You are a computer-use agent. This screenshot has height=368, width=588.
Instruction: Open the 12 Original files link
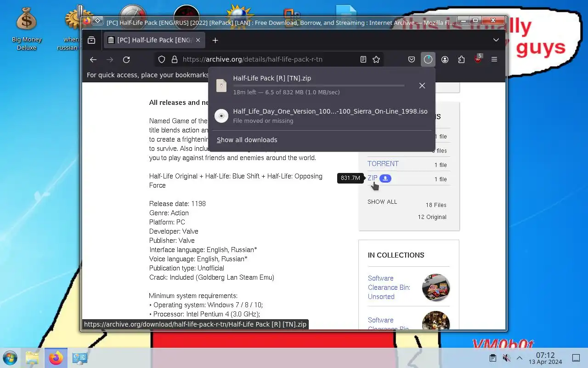click(432, 217)
